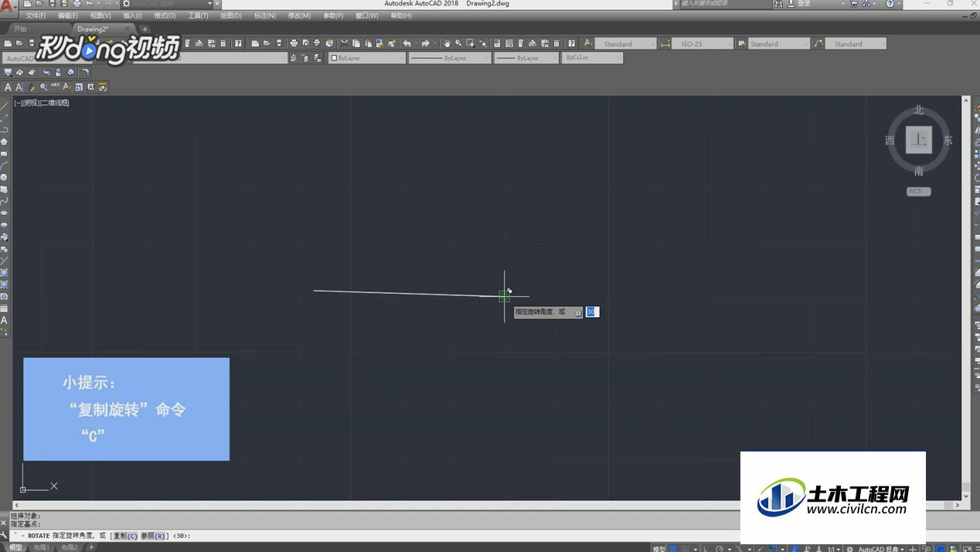Click the [-] viewport controls label
Image resolution: width=980 pixels, height=552 pixels.
[18, 103]
